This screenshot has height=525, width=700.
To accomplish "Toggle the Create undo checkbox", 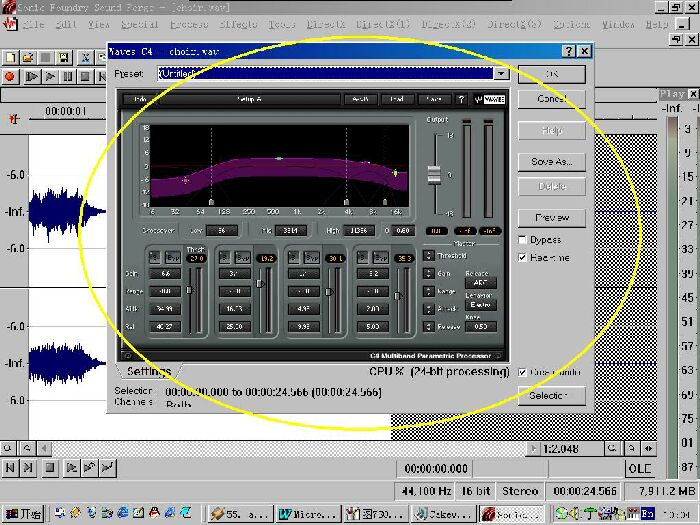I will tap(522, 372).
